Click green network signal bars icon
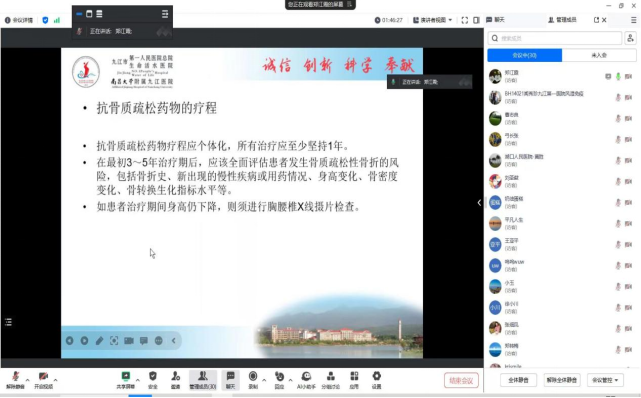The height and width of the screenshot is (398, 641). (57, 20)
